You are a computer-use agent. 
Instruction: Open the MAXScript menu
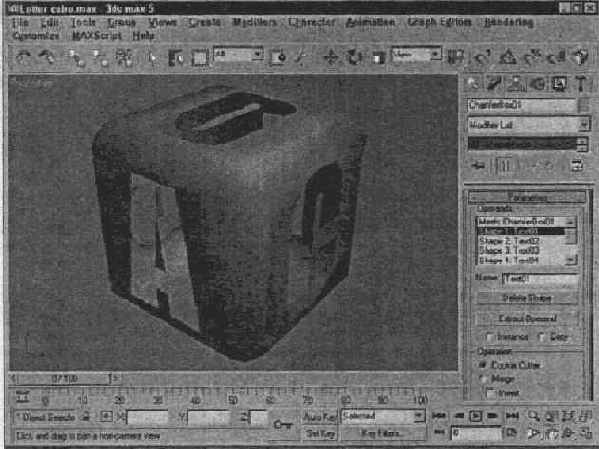click(x=97, y=36)
